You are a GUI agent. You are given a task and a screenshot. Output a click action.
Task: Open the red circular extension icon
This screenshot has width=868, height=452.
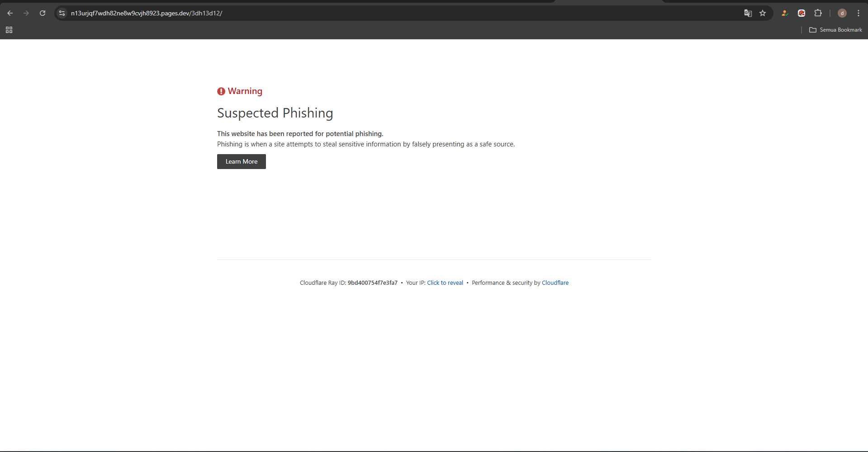[x=802, y=13]
